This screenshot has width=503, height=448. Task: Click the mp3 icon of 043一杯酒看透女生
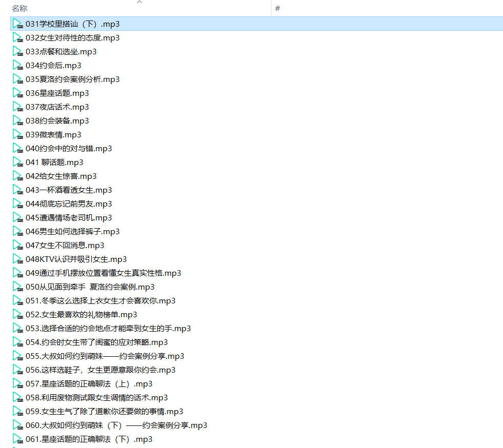tap(17, 189)
